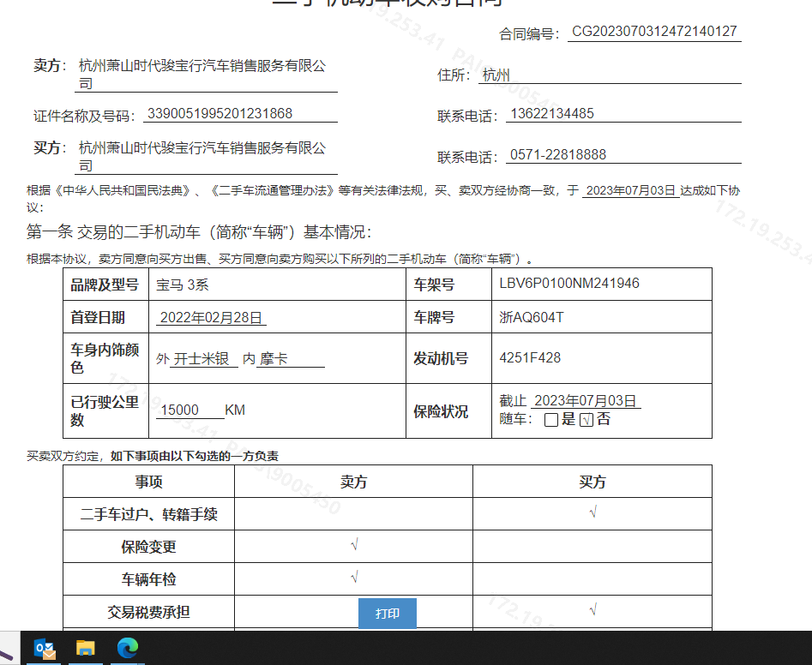Click the brand value 宝马 3系

183,285
